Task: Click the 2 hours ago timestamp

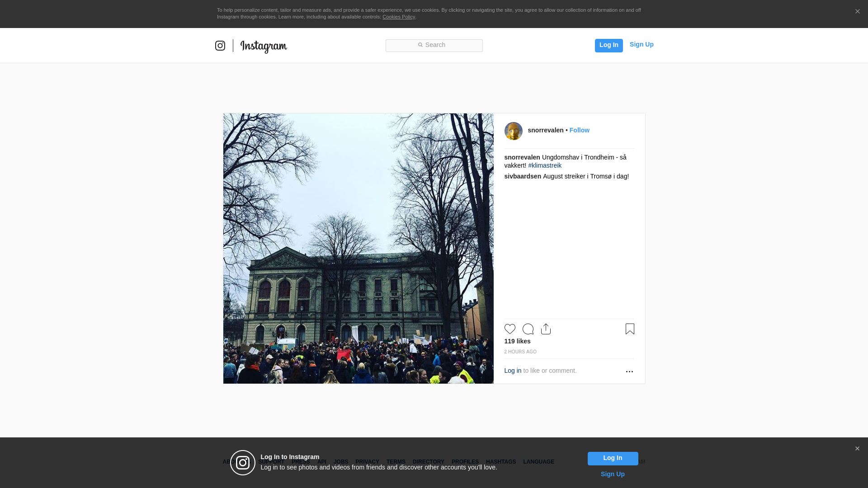Action: click(520, 352)
